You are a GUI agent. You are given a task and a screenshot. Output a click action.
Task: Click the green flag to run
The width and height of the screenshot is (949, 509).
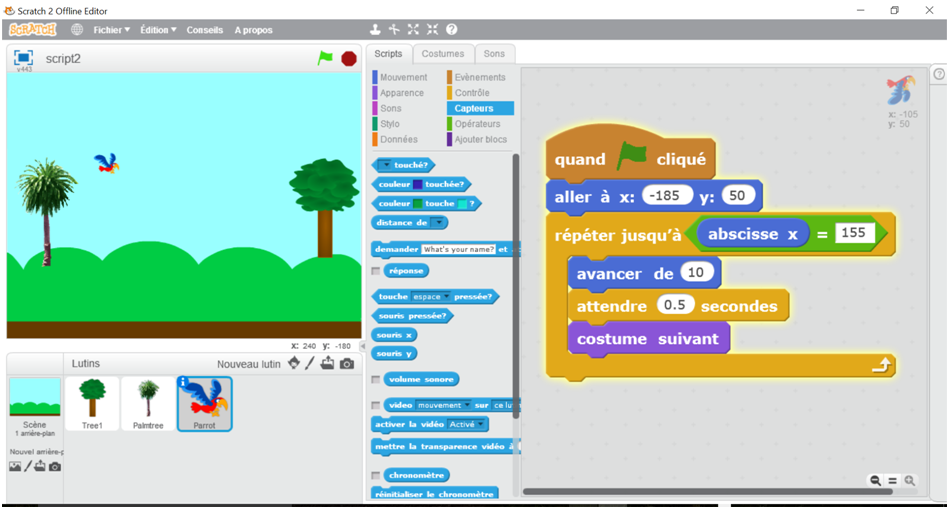tap(325, 59)
